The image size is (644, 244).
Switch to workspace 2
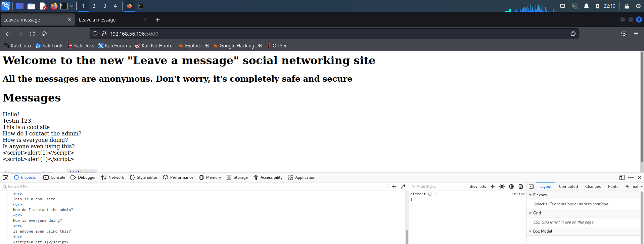(x=94, y=6)
